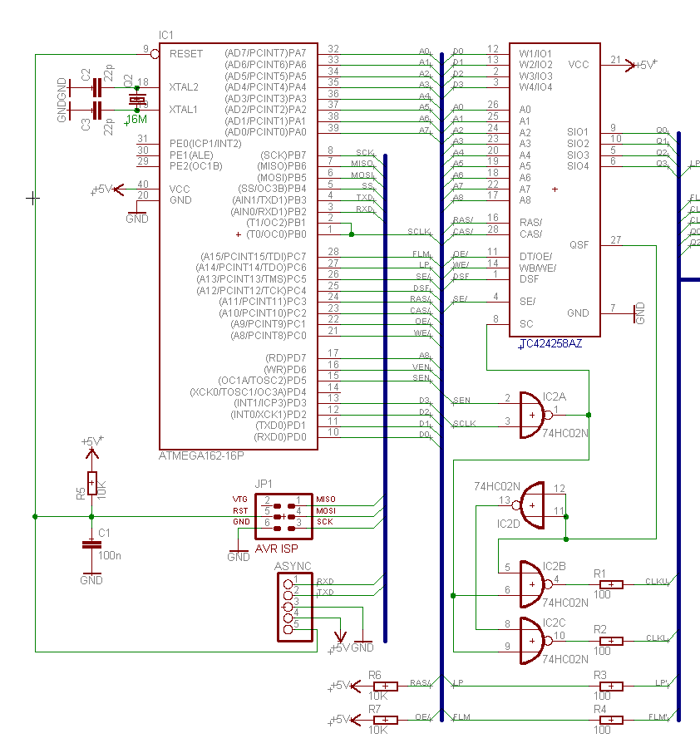
Task: Click the VTG label on the ISP header
Action: (240, 500)
